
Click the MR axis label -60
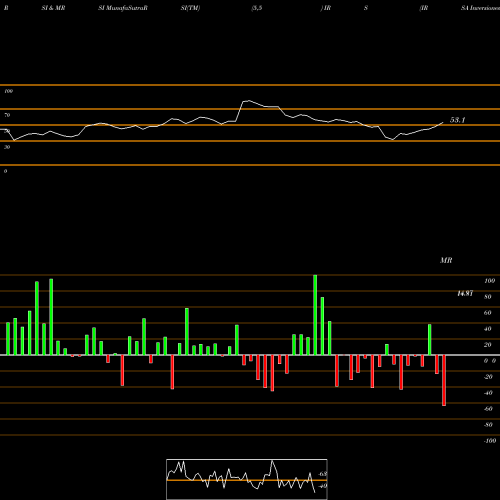click(488, 409)
